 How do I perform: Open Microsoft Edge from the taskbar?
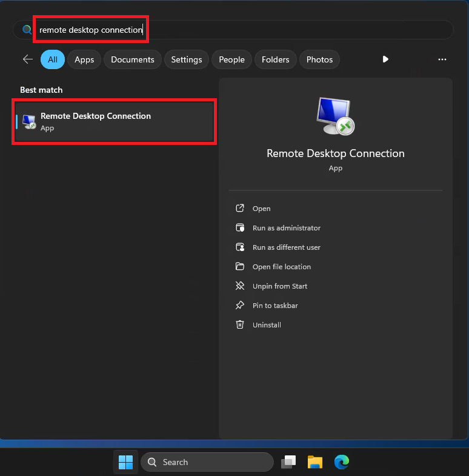[342, 462]
